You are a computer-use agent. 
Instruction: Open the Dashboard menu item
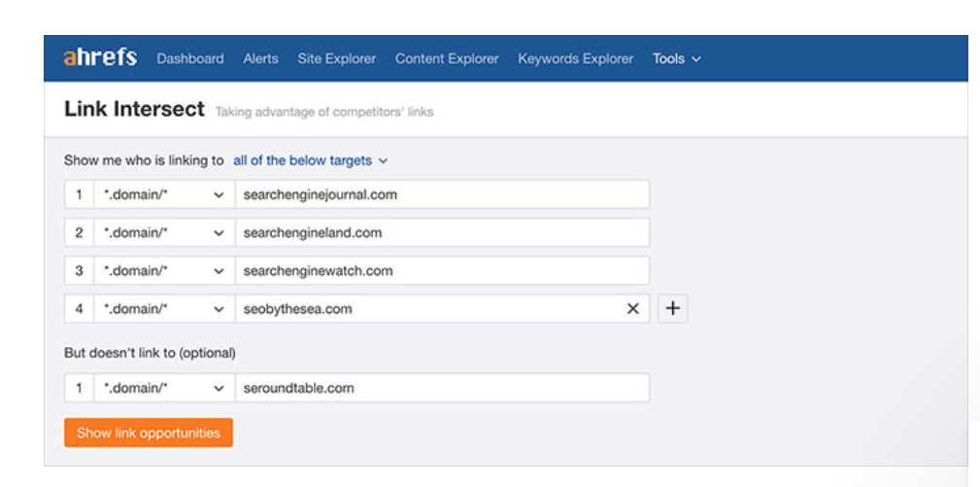tap(190, 58)
